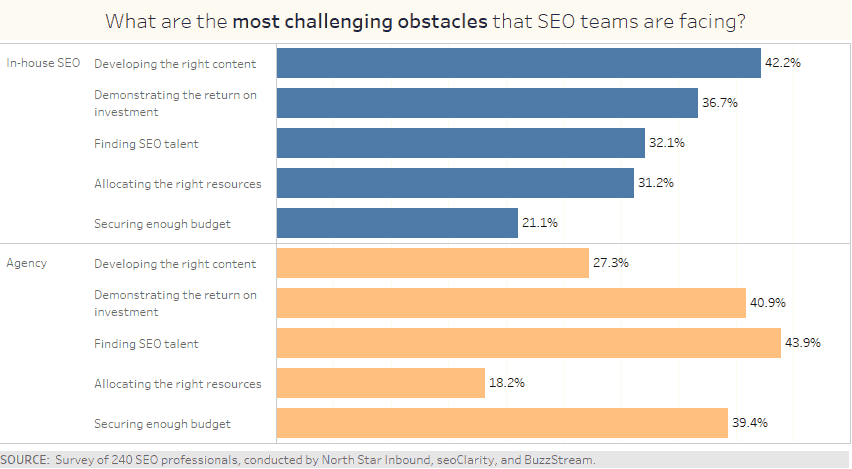Click Agency 'Securing enough budget' label
The image size is (852, 469).
[x=162, y=424]
